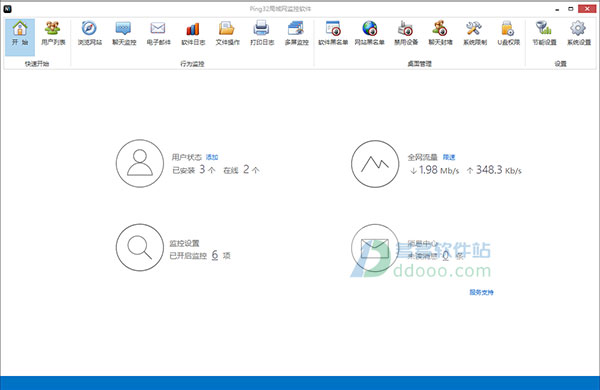Screen dimensions: 600x390
Task: Click the app logo in title bar
Action: pos(7,9)
